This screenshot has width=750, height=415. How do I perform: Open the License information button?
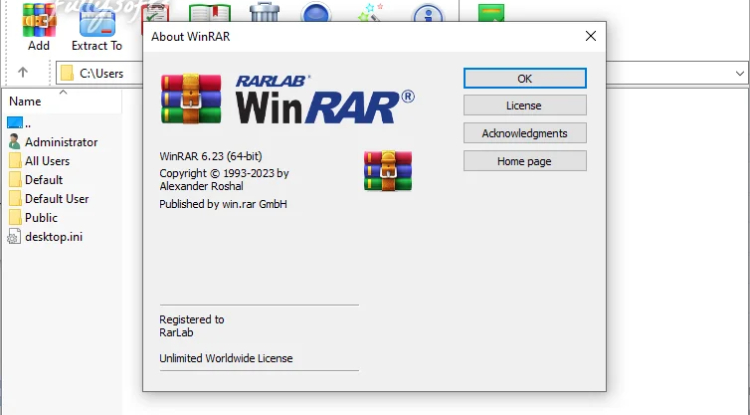(525, 105)
